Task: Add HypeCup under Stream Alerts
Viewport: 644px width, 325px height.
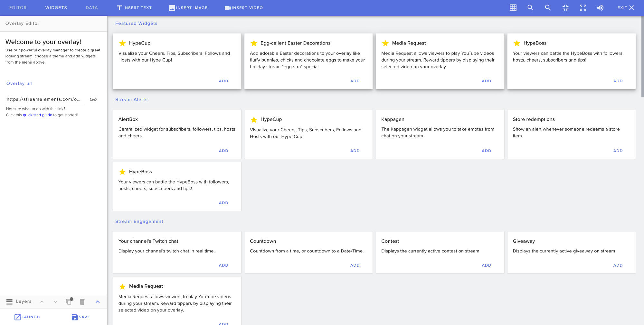Action: [355, 151]
